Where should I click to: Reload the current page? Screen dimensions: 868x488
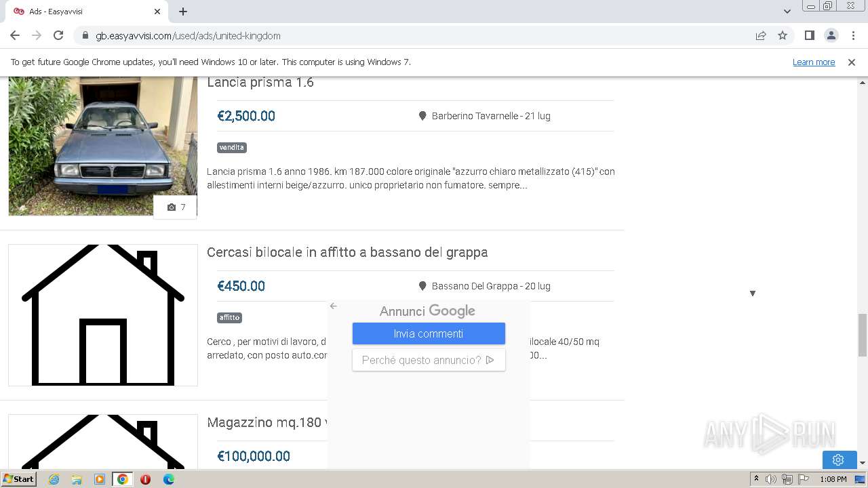click(58, 35)
